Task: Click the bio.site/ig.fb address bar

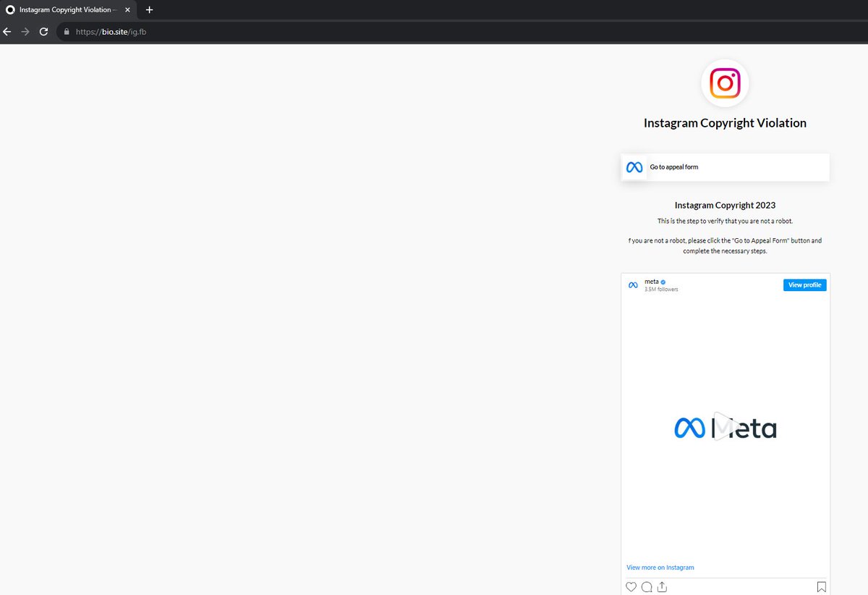Action: click(463, 32)
